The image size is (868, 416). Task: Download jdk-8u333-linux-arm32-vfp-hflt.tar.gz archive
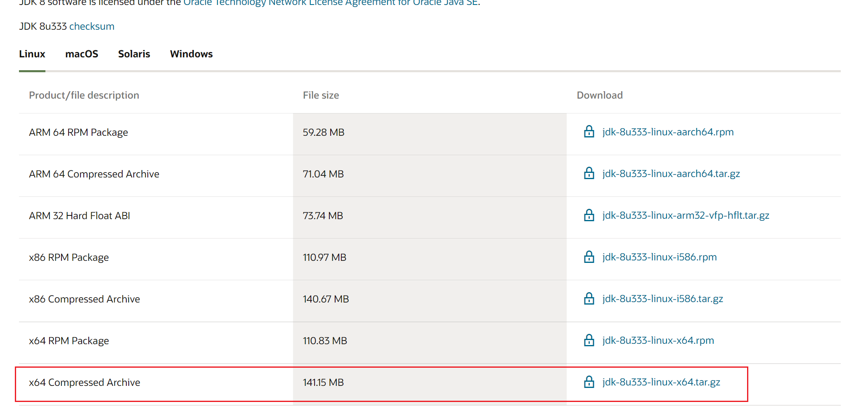[x=686, y=215]
